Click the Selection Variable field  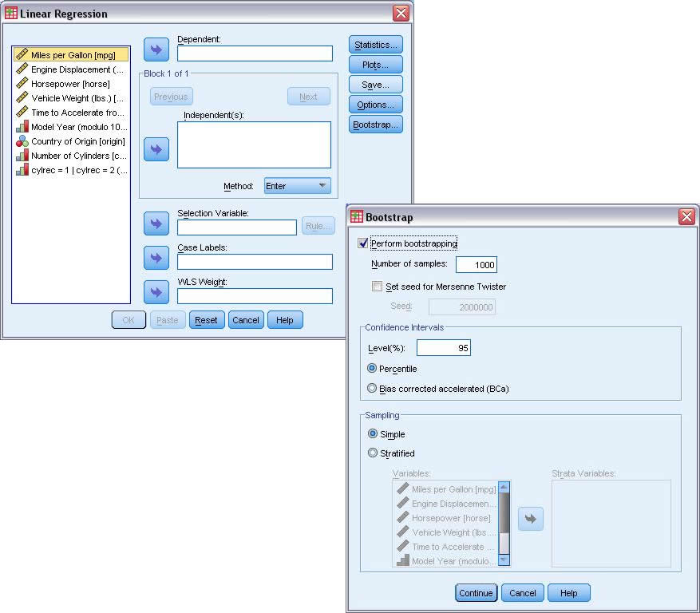(x=237, y=227)
